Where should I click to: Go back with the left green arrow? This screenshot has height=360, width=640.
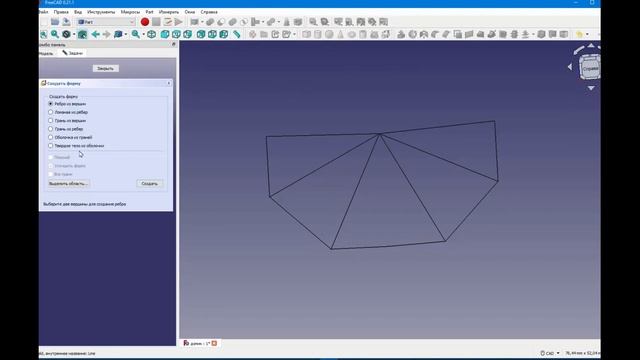[x=96, y=34]
